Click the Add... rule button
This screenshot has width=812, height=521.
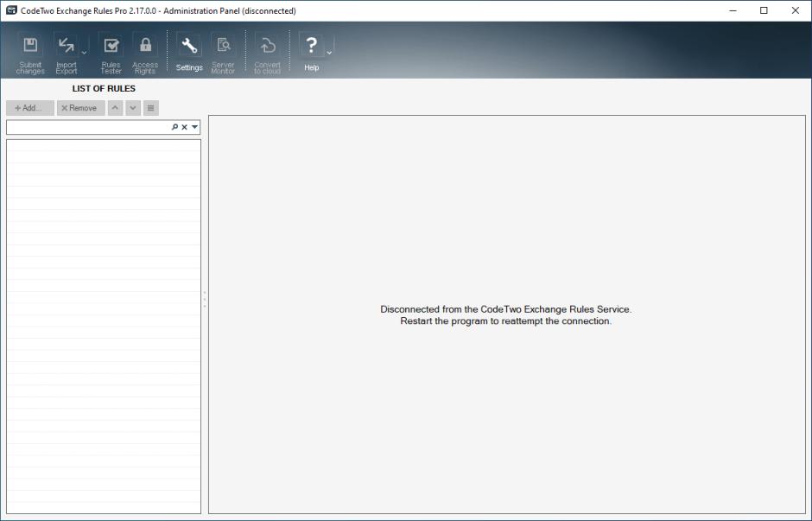(x=29, y=108)
